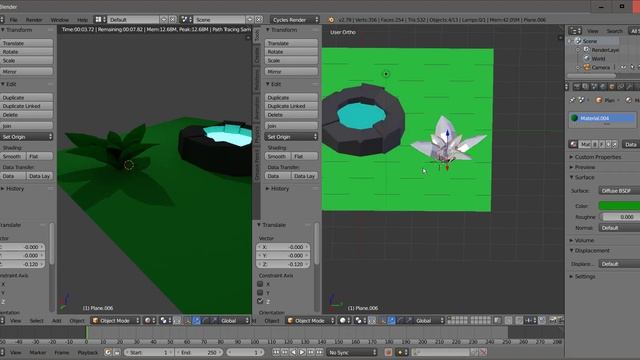Click the Vector Z value field -0.120

point(283,264)
